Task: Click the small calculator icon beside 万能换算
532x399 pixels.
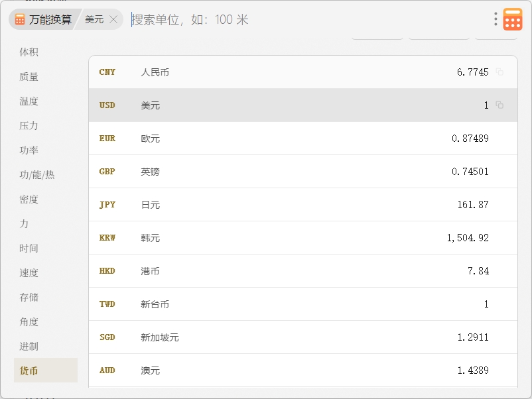Action: [x=20, y=19]
